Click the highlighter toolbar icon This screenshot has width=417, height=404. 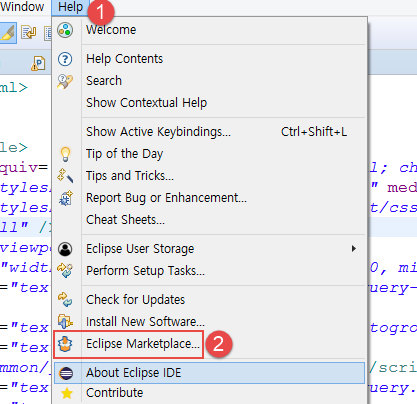point(7,33)
